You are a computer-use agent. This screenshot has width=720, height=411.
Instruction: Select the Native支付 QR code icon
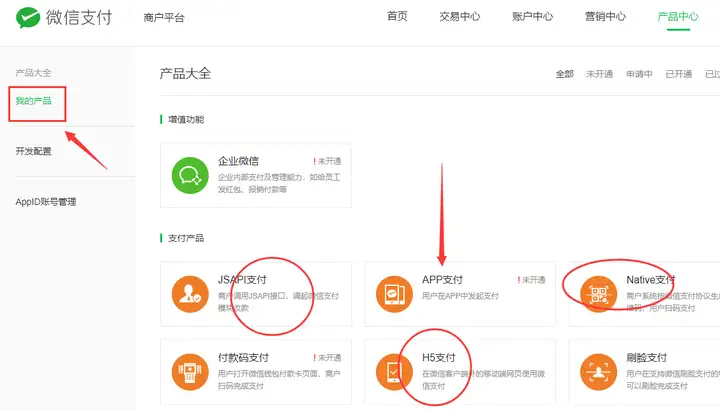(x=598, y=294)
